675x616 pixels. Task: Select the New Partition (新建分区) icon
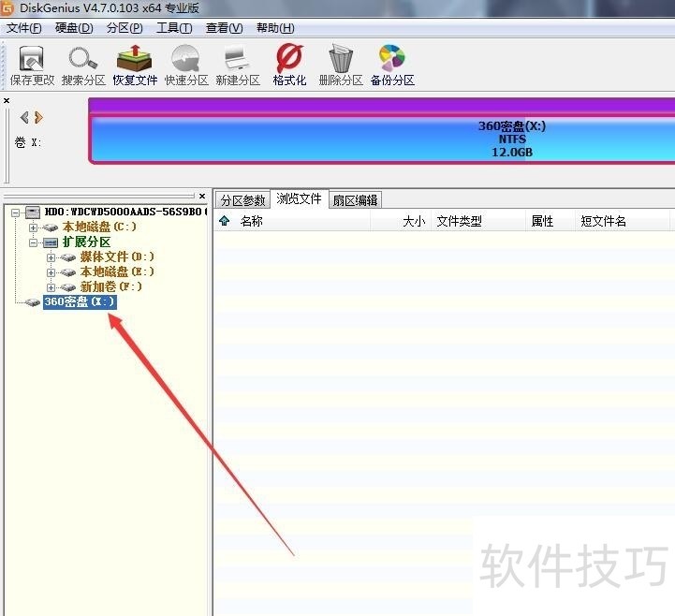point(238,65)
